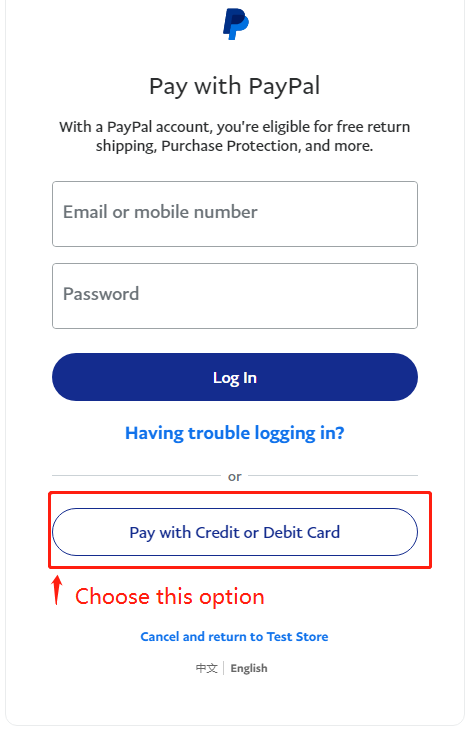Focus the Email or mobile number field
The height and width of the screenshot is (731, 468).
point(235,214)
